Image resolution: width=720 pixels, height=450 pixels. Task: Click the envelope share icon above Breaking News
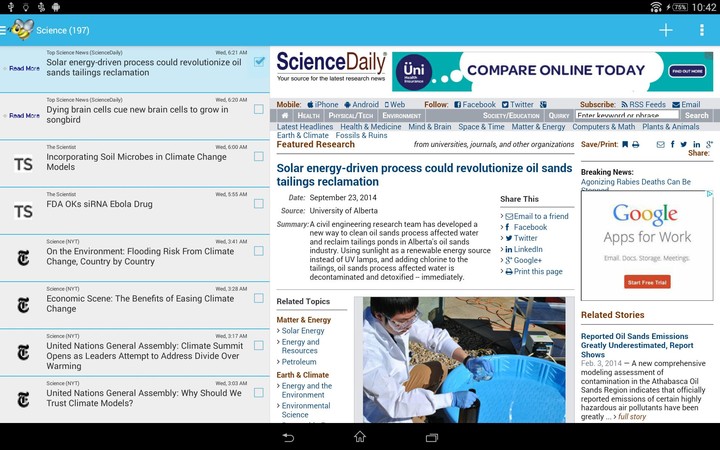click(x=660, y=145)
